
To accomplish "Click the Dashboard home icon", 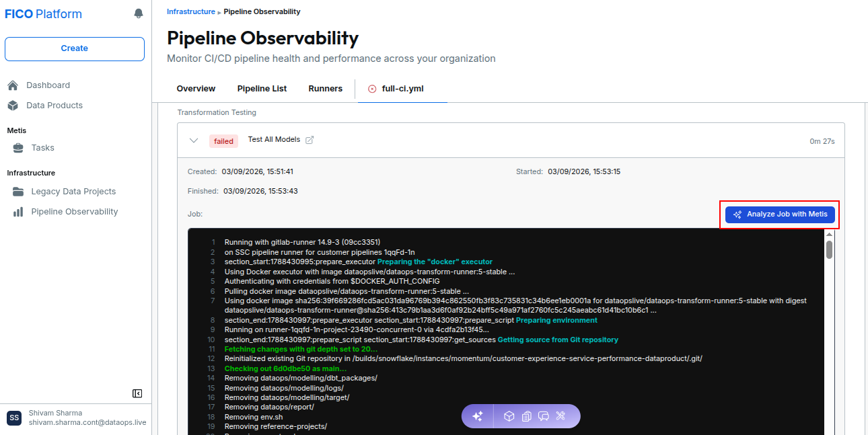I will 13,85.
